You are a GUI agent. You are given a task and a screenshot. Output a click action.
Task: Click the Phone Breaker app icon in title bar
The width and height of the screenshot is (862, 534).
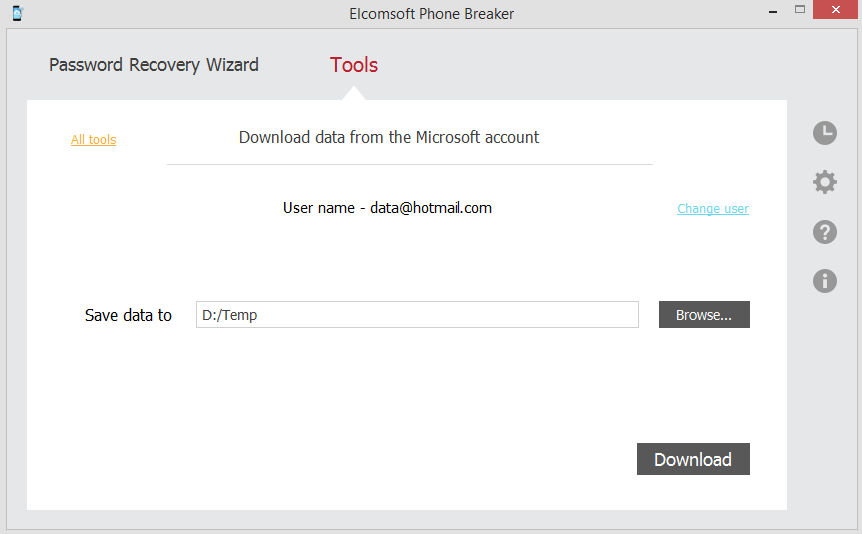pos(17,13)
